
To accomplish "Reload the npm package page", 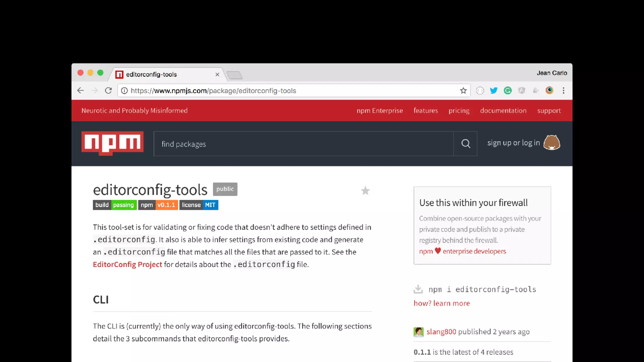I will tap(108, 91).
